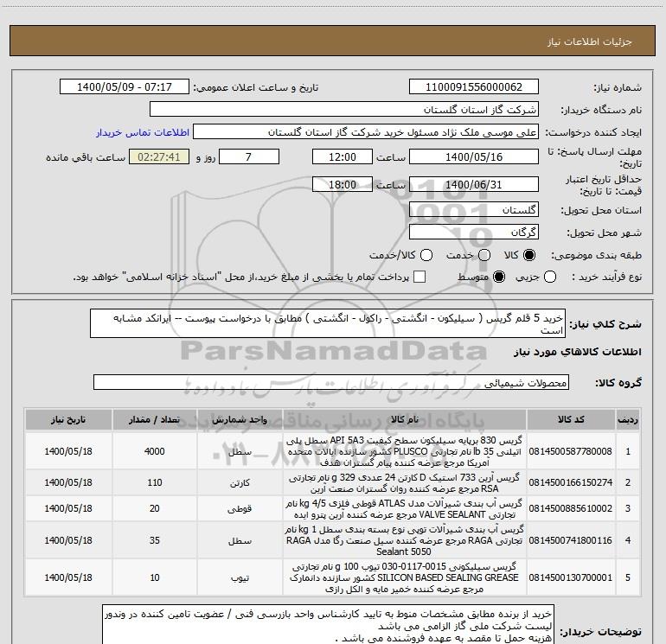Click the validity time field 18:00
Image resolution: width=666 pixels, height=644 pixels.
(343, 184)
